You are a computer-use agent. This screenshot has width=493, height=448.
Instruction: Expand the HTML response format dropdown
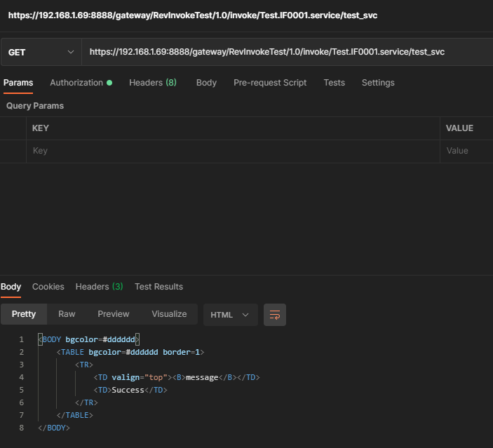[230, 315]
